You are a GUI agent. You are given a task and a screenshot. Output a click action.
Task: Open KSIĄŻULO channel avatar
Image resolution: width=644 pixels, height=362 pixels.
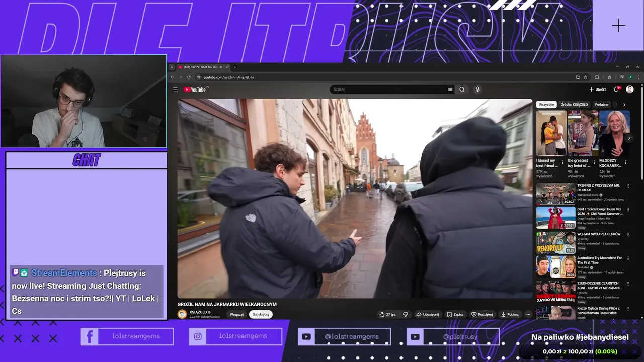coord(182,314)
